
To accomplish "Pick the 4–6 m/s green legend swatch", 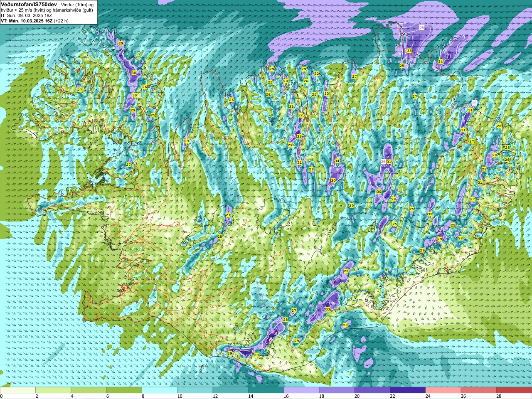I will [89, 390].
